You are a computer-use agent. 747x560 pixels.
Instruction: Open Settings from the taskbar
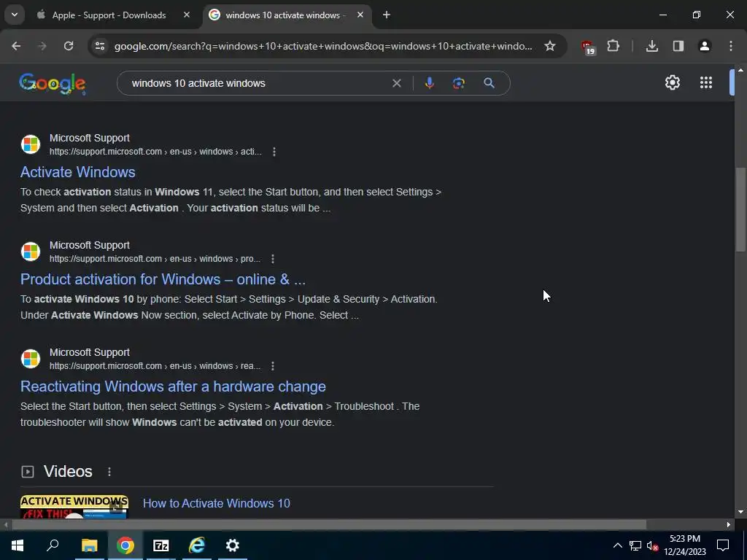(x=233, y=545)
